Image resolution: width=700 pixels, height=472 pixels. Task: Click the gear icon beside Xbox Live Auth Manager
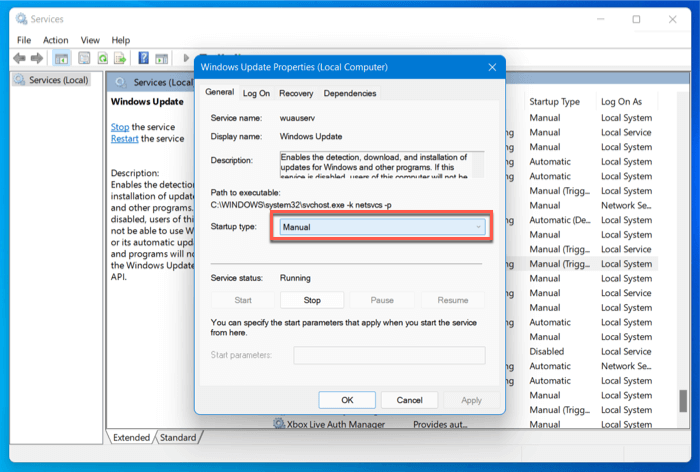(279, 423)
